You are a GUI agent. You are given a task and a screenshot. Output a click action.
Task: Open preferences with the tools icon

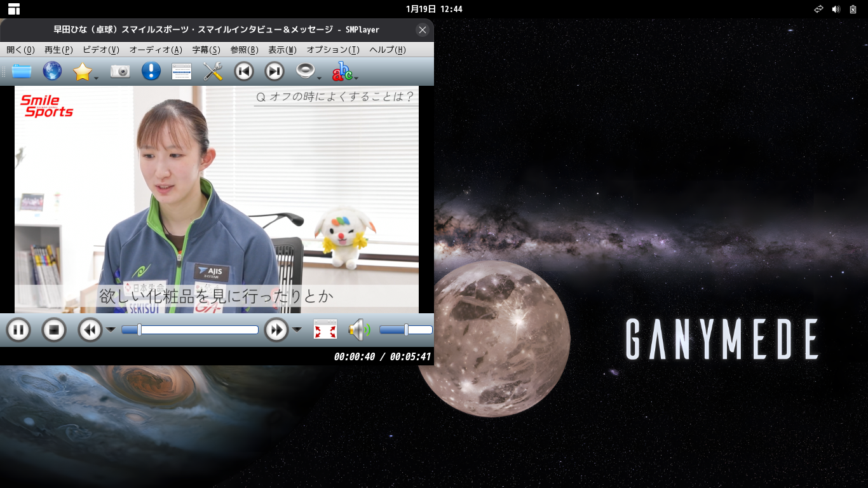[213, 71]
